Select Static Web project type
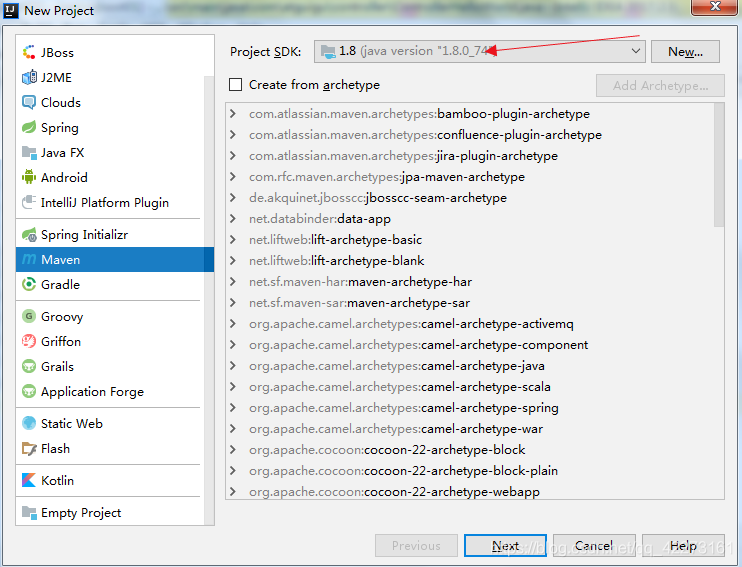This screenshot has height=567, width=742. [x=110, y=423]
